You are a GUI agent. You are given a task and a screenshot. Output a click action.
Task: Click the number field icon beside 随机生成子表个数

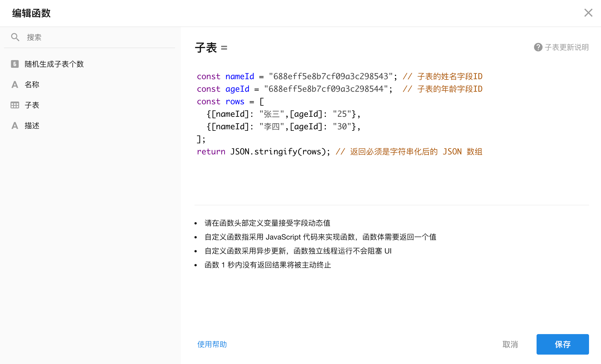pos(15,64)
